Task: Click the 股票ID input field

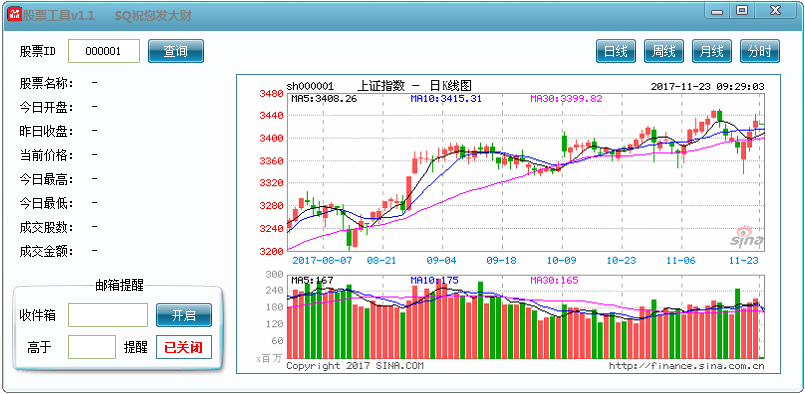Action: point(104,51)
